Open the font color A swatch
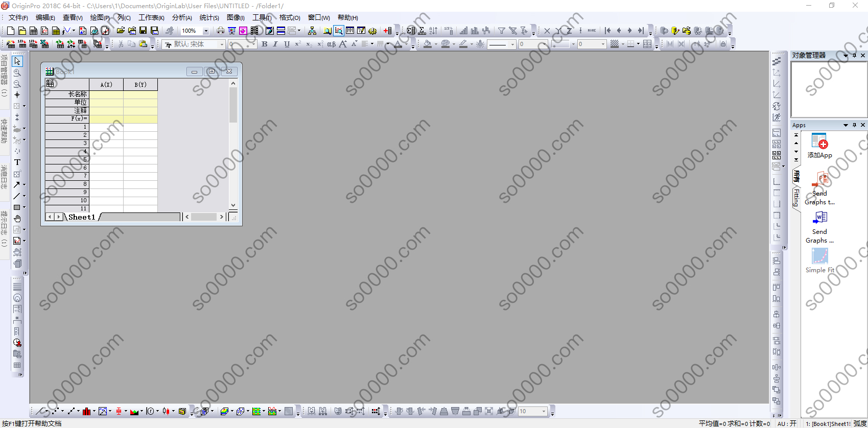This screenshot has height=428, width=868. click(x=398, y=44)
